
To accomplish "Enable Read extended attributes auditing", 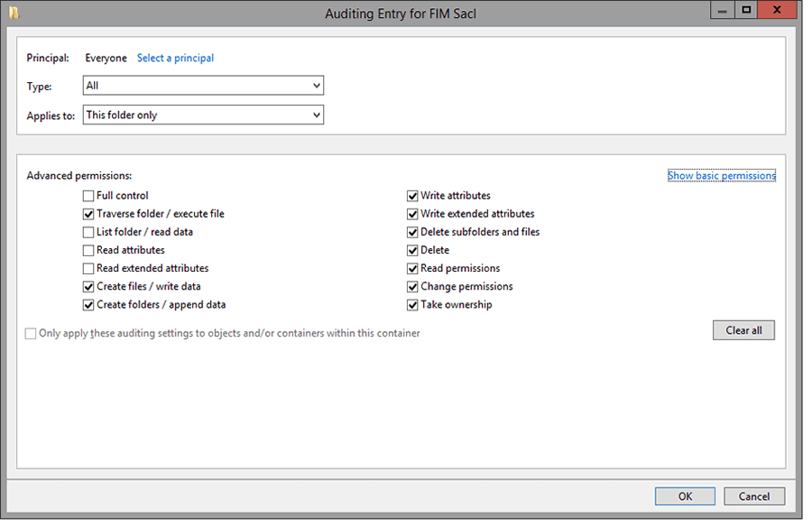I will tap(88, 268).
